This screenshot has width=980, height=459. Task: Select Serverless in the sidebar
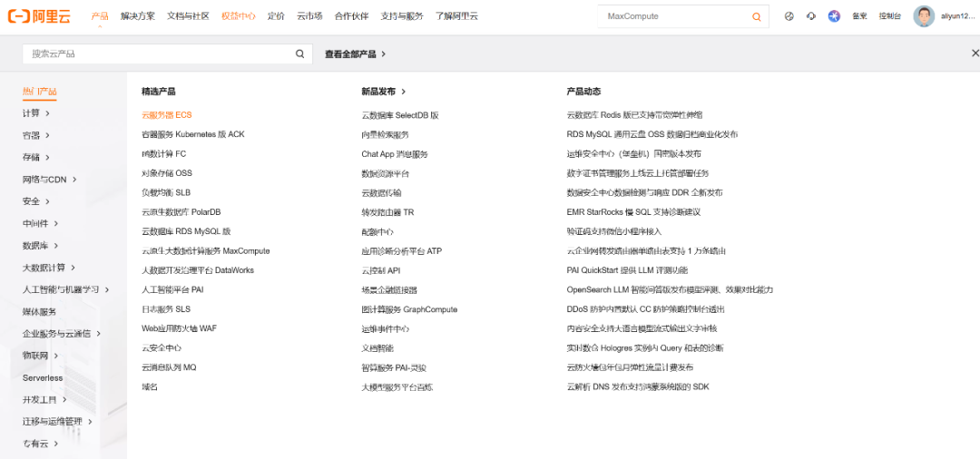[43, 378]
